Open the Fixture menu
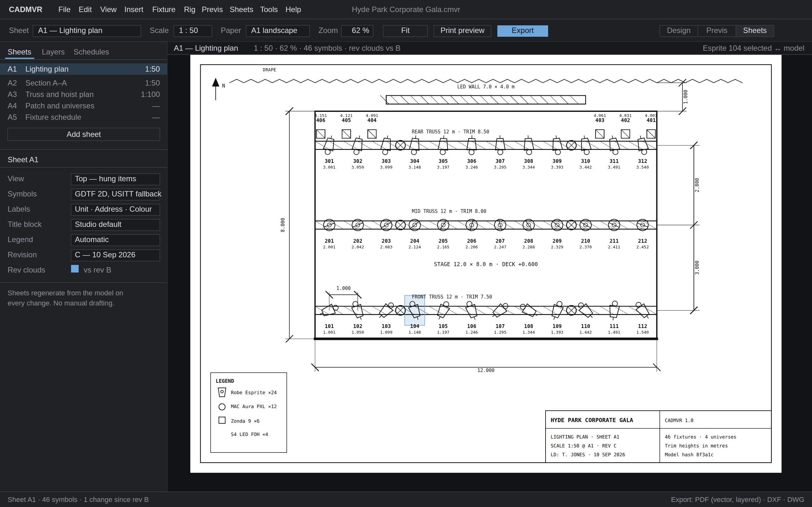Screen dimensions: 812x507 [164, 10]
